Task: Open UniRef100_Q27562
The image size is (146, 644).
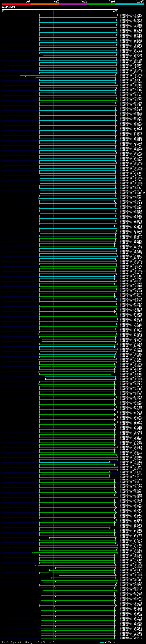Action: click(x=131, y=87)
